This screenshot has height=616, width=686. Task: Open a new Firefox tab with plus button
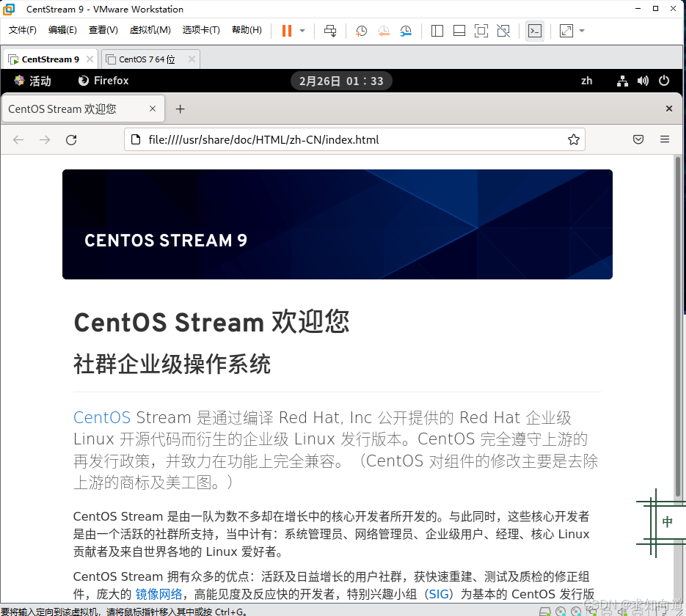pyautogui.click(x=180, y=109)
